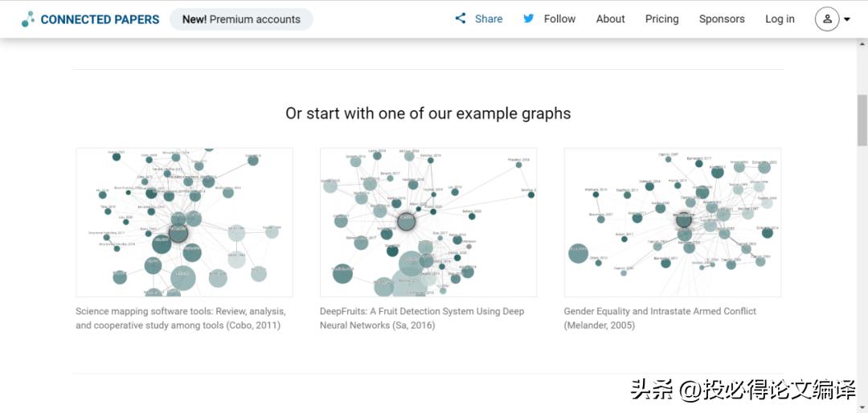Click the CONNECTED PAPERS brand text
Viewport: 868px width, 413px height.
click(x=100, y=19)
